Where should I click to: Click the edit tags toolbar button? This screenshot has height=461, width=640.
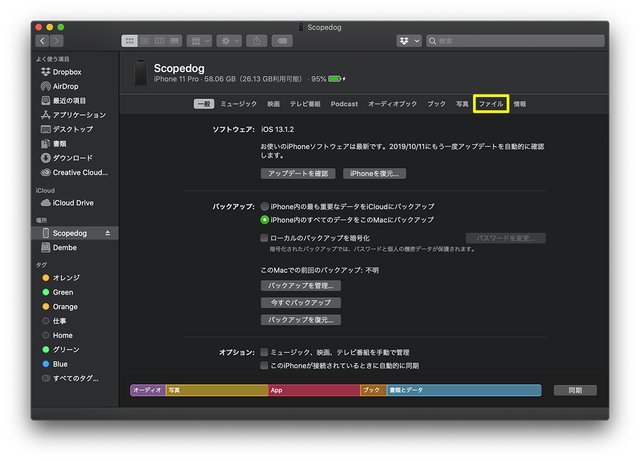click(282, 41)
